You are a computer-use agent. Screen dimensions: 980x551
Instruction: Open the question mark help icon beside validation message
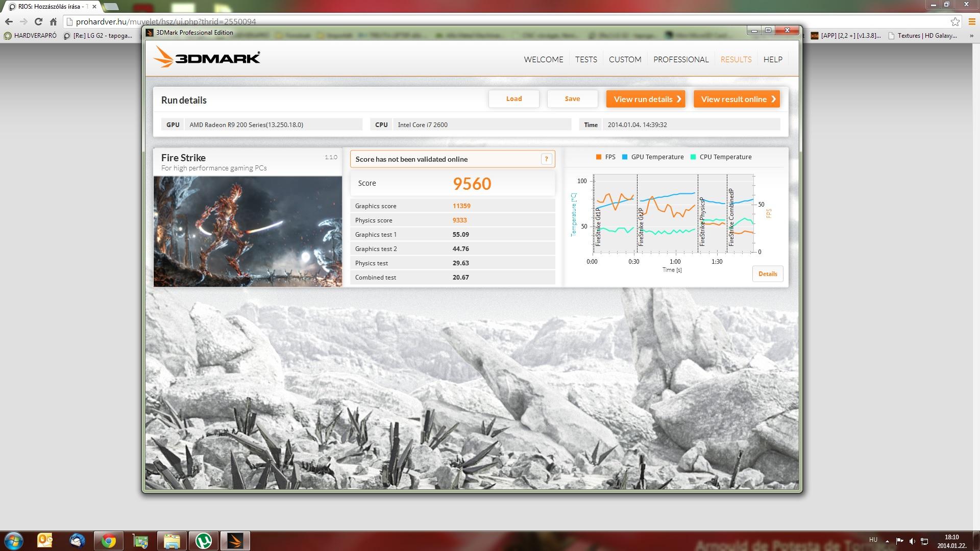coord(546,159)
